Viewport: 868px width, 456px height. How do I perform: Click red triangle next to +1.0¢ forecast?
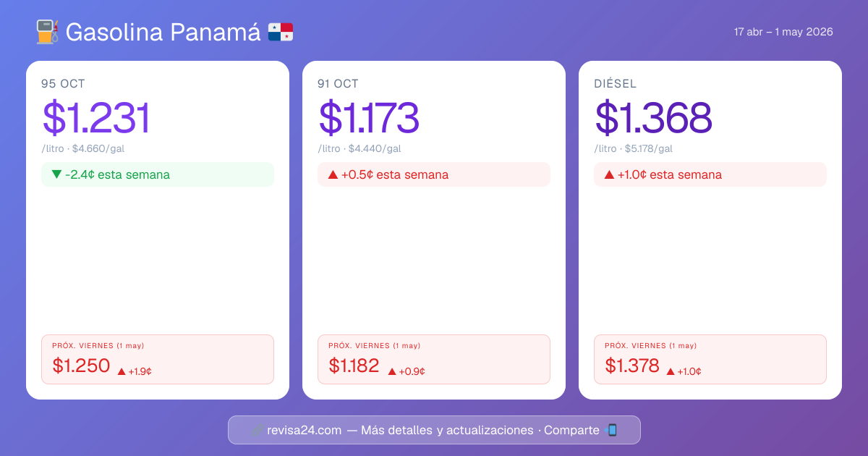671,371
